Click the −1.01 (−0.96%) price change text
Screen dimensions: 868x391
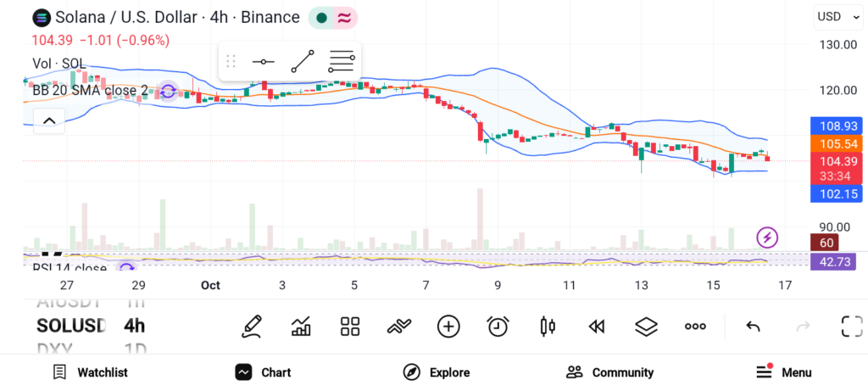(125, 41)
